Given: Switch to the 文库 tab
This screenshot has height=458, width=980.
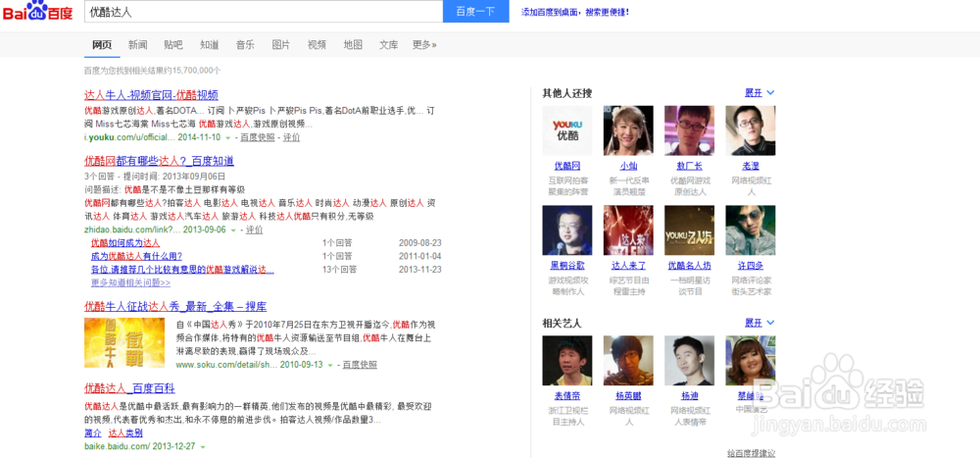Looking at the screenshot, I should coord(388,44).
